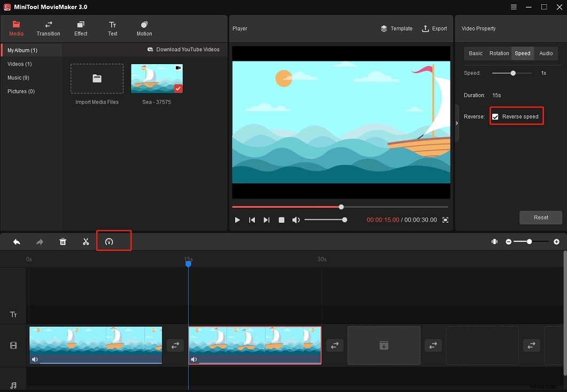Screen dimensions: 567x392
Task: Click the Redo arrow icon
Action: pyautogui.click(x=39, y=241)
